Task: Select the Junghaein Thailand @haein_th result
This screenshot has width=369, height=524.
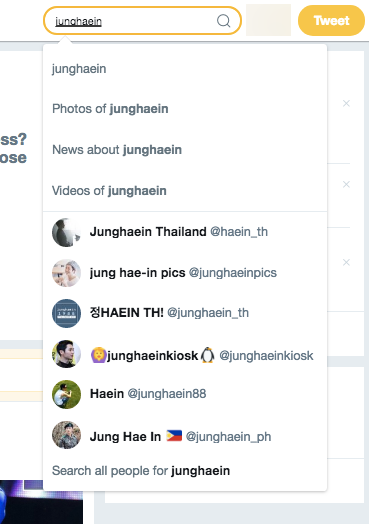Action: click(185, 232)
